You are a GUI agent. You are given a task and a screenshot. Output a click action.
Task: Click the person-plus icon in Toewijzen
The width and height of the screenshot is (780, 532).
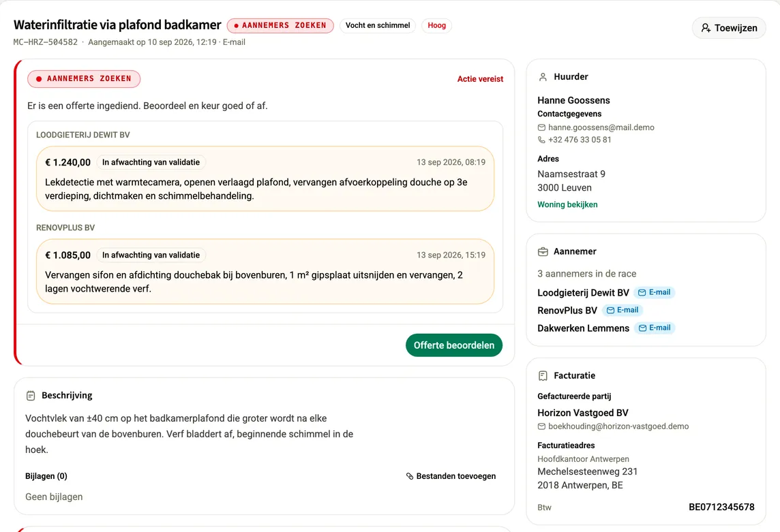click(x=706, y=28)
